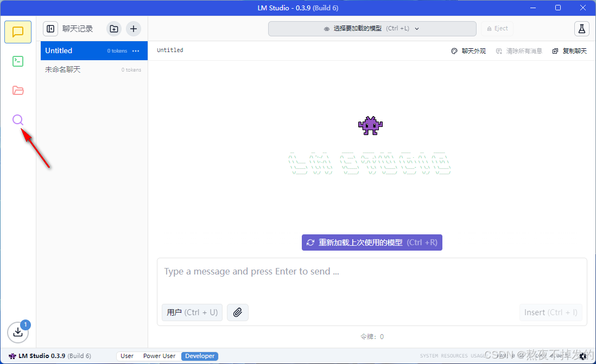
Task: Switch role with 用户 (Ctrl + U)
Action: [192, 312]
